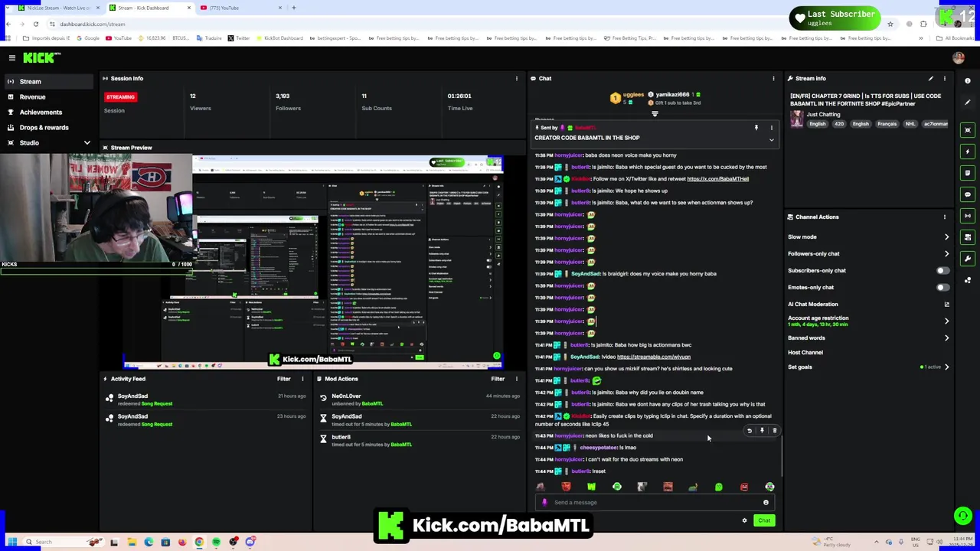Expand Account age restriction settings
Screen dimensions: 980x551
[946, 321]
